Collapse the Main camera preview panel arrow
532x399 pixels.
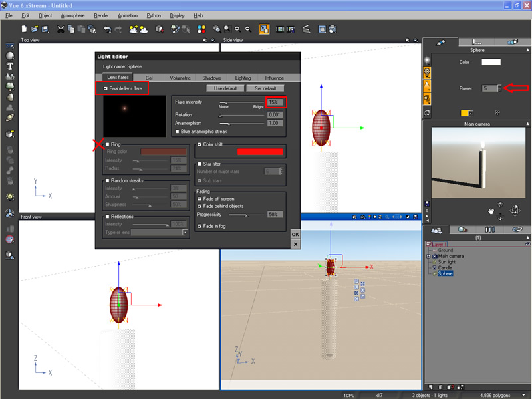pyautogui.click(x=527, y=124)
